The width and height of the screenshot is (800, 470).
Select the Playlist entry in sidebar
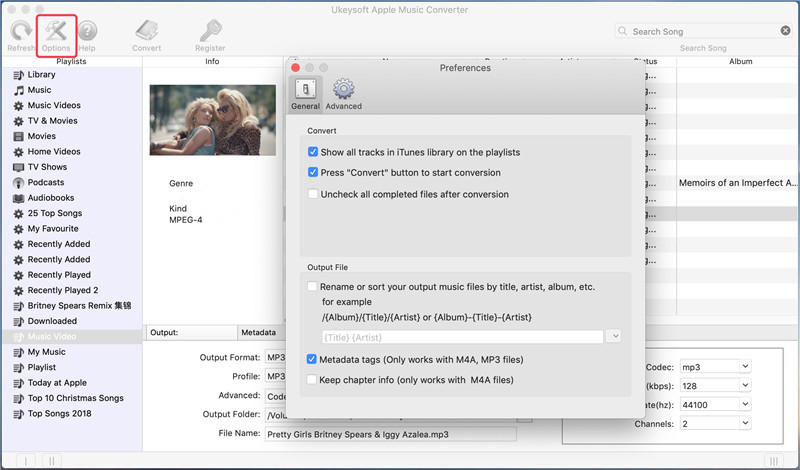coord(71,367)
